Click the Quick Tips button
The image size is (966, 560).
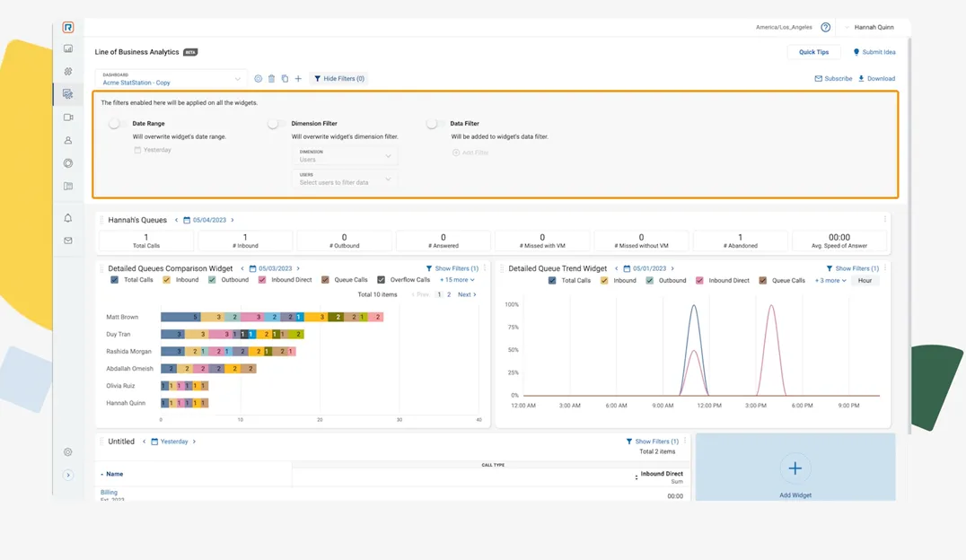813,52
